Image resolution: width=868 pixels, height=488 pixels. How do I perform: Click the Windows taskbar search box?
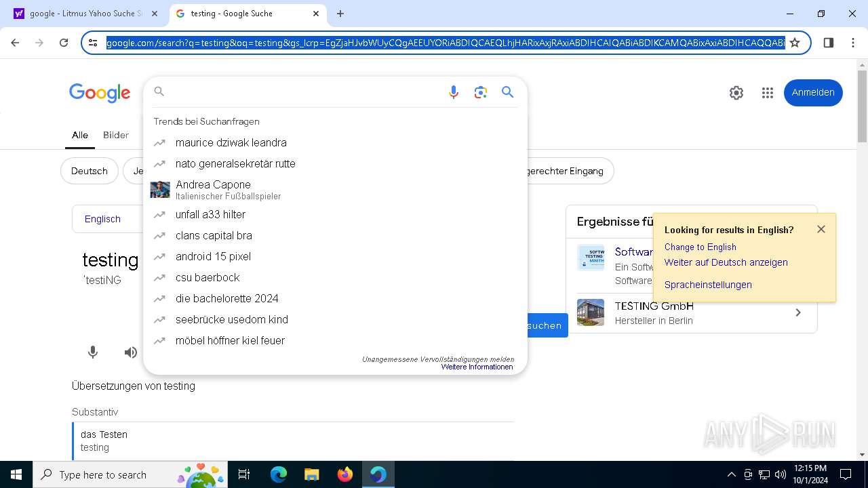click(130, 474)
